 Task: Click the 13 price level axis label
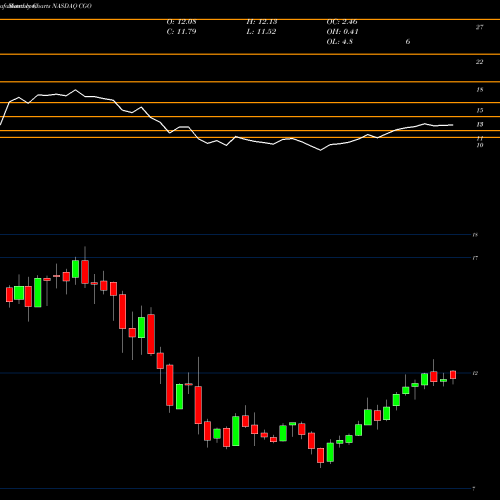pyautogui.click(x=479, y=124)
